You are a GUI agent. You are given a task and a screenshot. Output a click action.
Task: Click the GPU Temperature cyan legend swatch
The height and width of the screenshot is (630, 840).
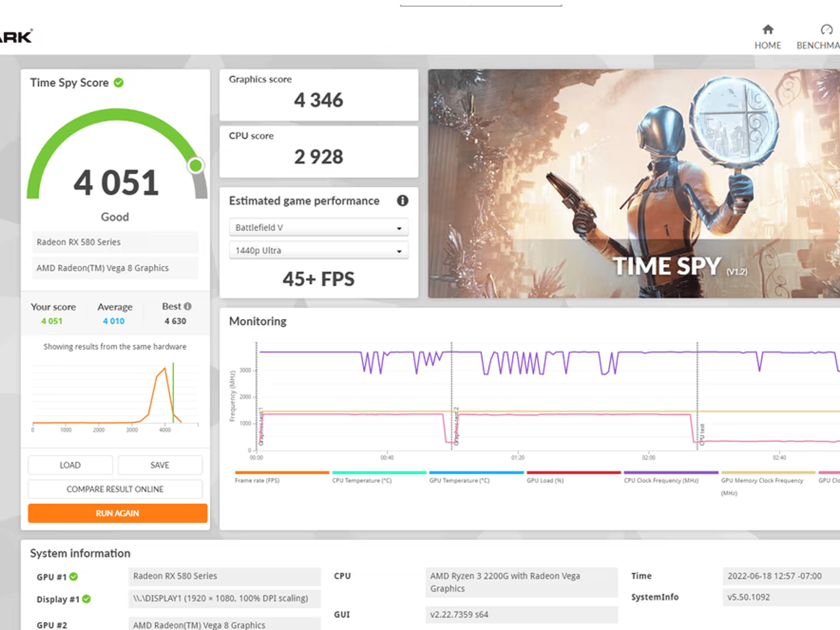pyautogui.click(x=476, y=472)
